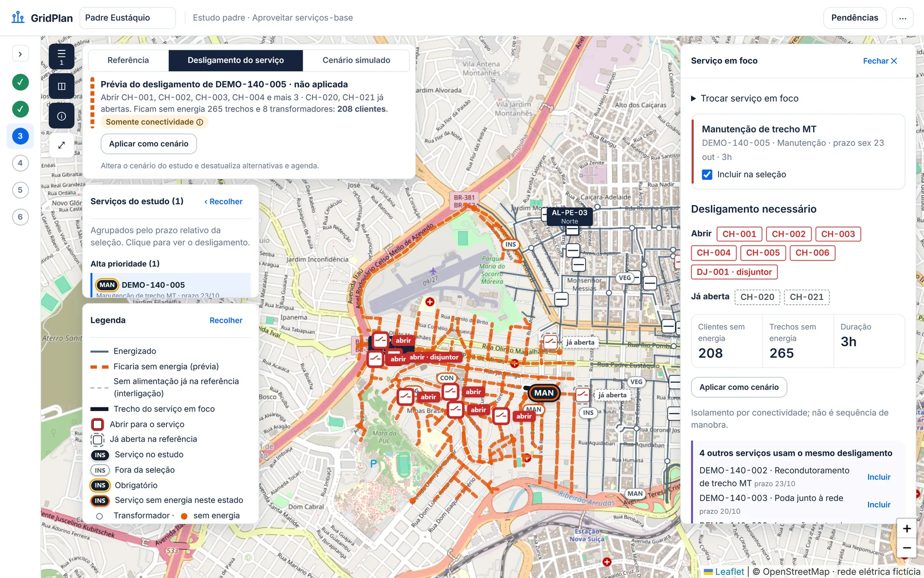
Task: Open the Cenário simulado tab
Action: pyautogui.click(x=356, y=60)
